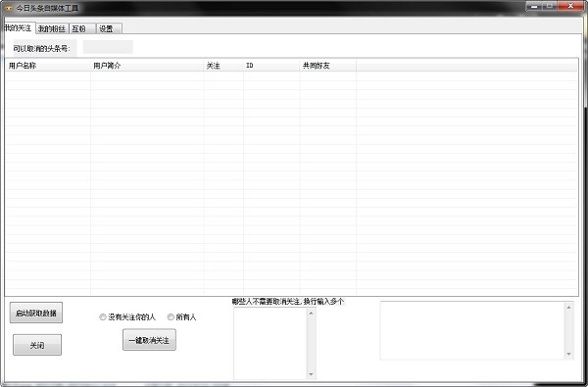Open the 我的粉丝 tab
The image size is (588, 387).
tap(52, 28)
